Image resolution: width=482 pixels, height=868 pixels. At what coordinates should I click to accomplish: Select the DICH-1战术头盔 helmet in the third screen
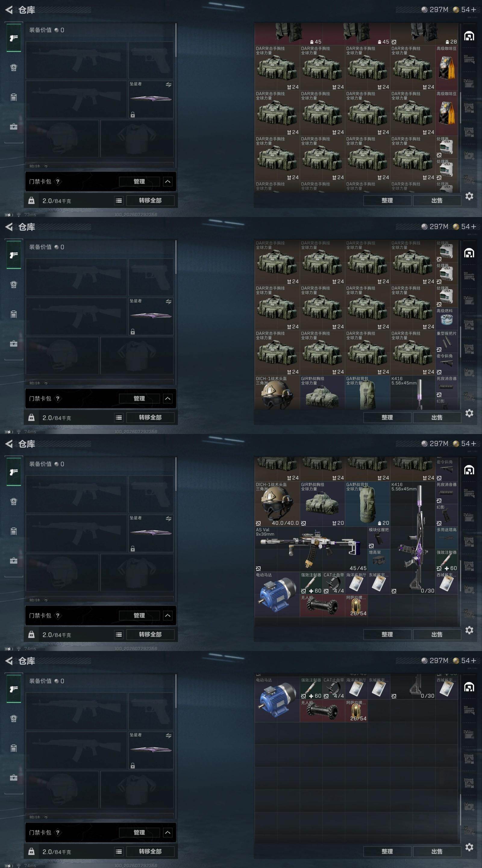277,504
